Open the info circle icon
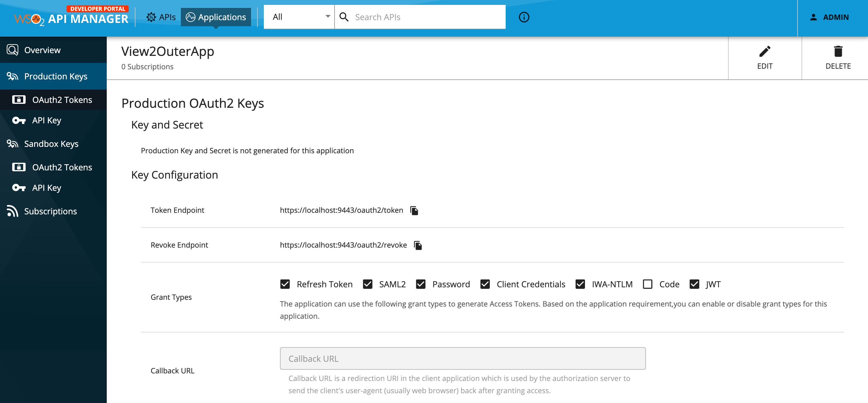The image size is (868, 403). [x=524, y=17]
